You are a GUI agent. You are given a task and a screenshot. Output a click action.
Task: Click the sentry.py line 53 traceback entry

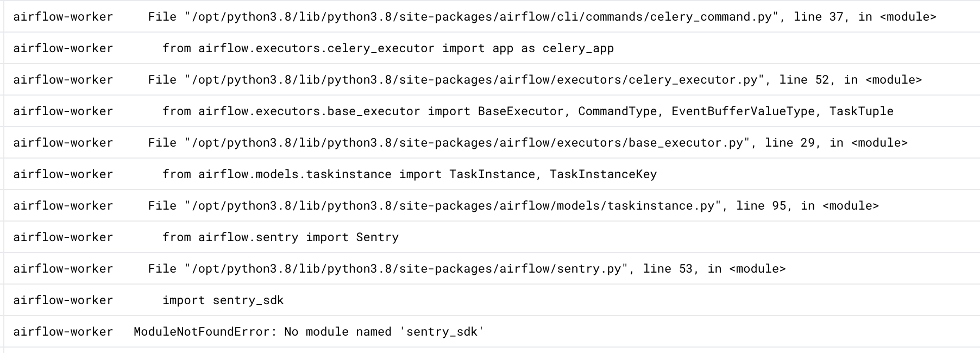coord(467,269)
